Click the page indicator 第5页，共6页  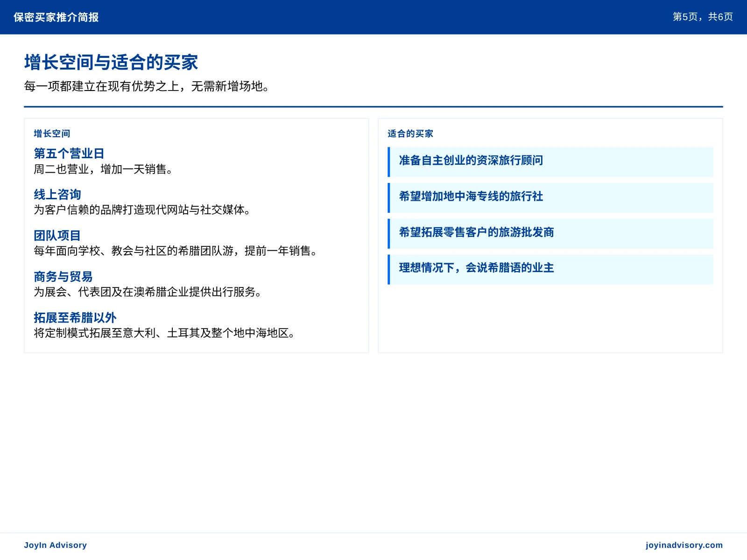click(703, 17)
